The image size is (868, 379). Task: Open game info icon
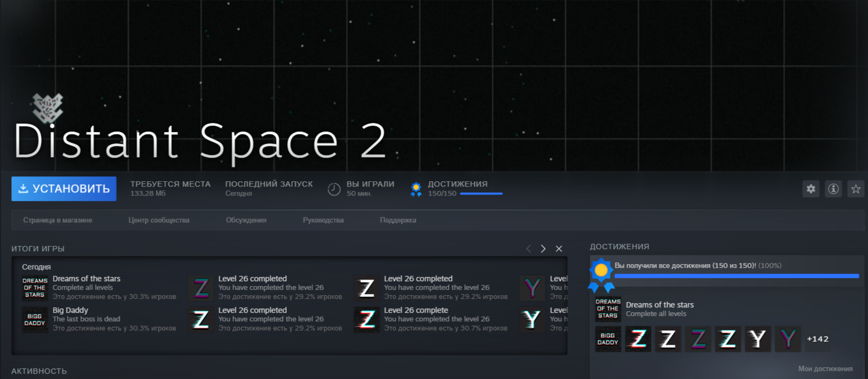(833, 189)
